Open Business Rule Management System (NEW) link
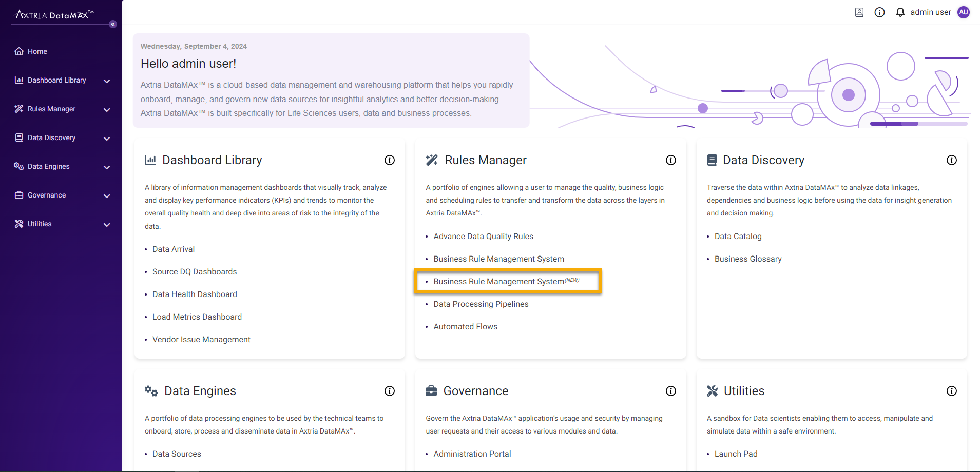Viewport: 980px width, 472px height. pyautogui.click(x=498, y=282)
